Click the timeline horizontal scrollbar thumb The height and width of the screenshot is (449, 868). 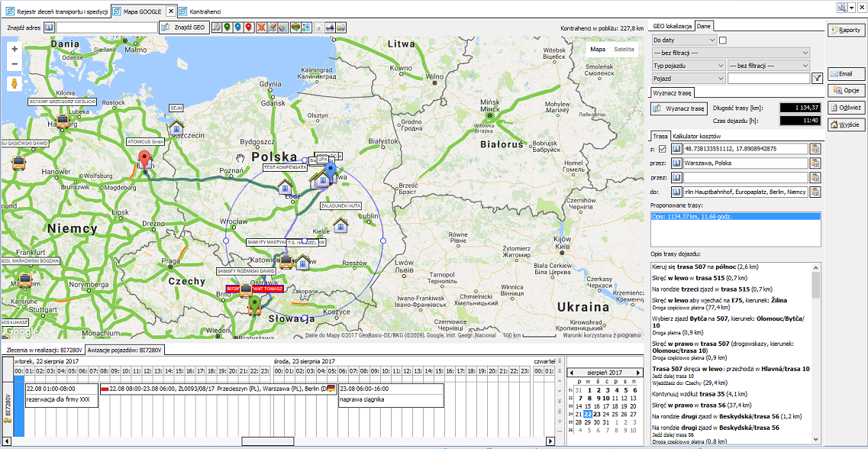pyautogui.click(x=268, y=441)
